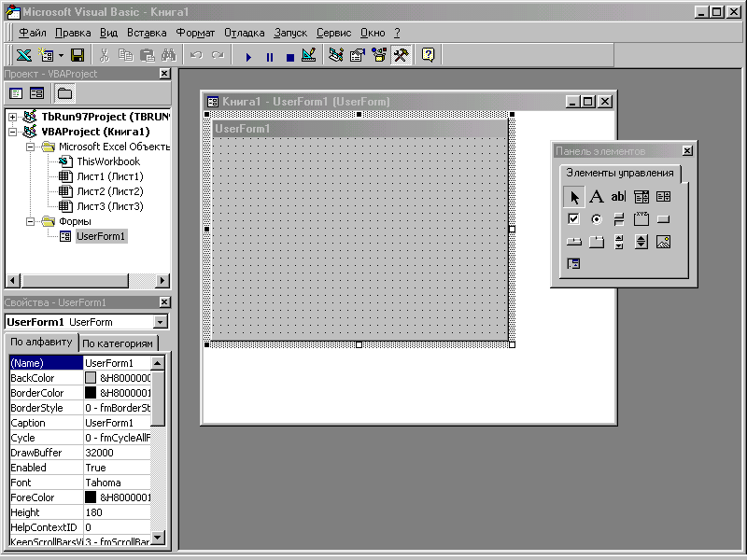Save the workbook with the floppy icon
The height and width of the screenshot is (560, 747).
pyautogui.click(x=78, y=55)
